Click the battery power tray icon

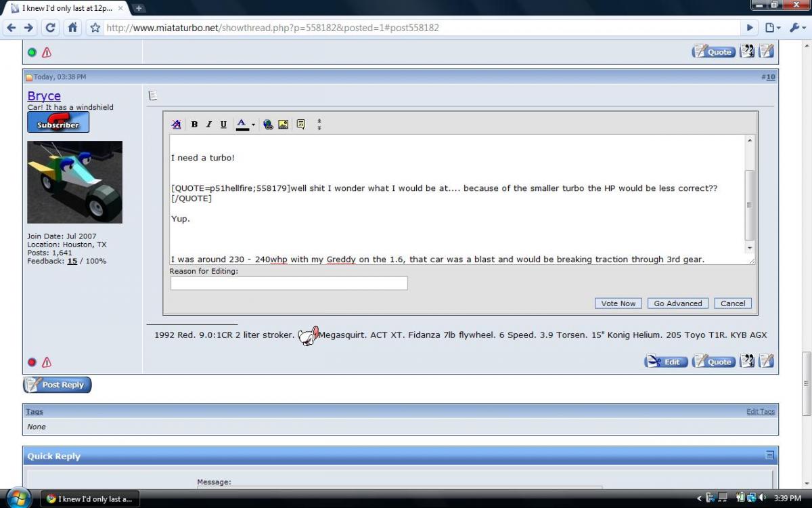tap(742, 499)
